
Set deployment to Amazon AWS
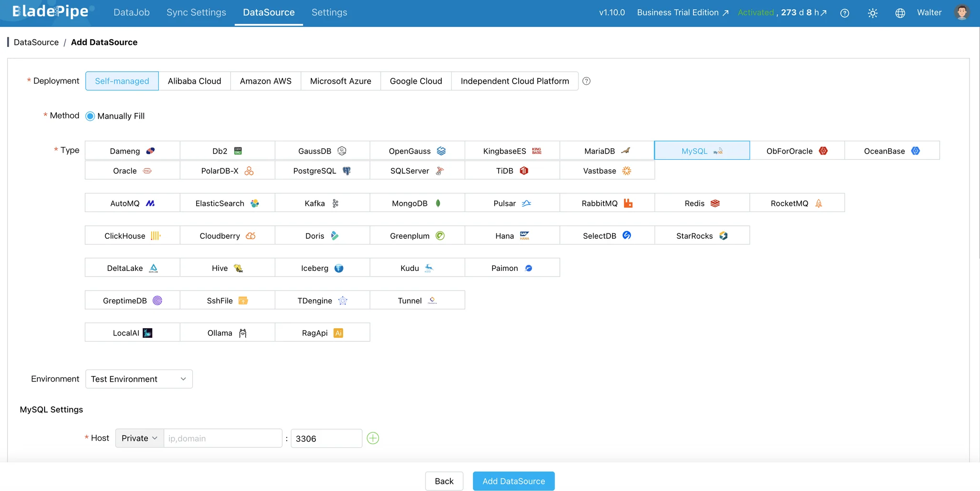266,81
